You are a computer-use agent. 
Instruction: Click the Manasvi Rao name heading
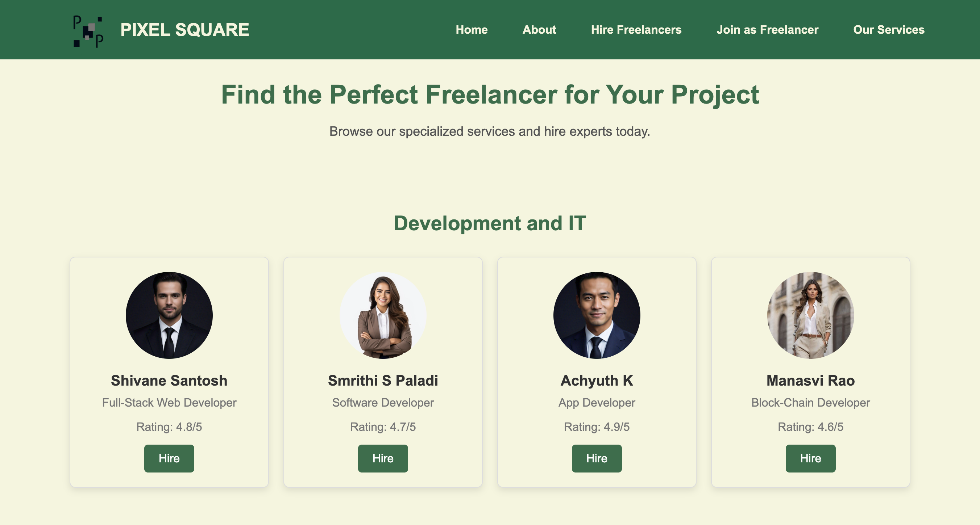tap(810, 381)
